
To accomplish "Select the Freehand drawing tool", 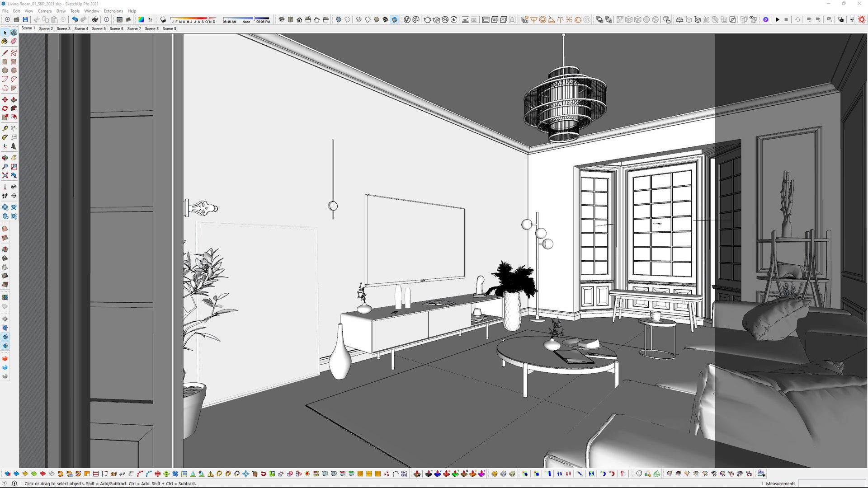I will coord(14,53).
